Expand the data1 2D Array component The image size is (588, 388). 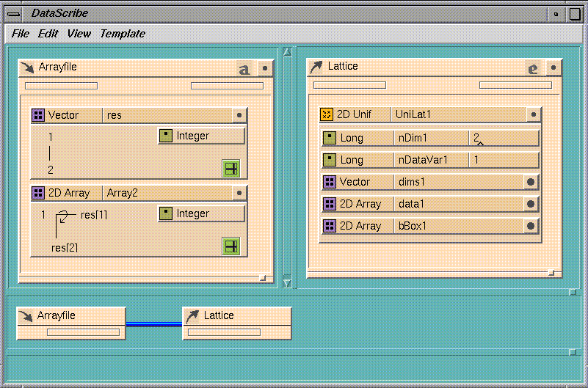[530, 204]
